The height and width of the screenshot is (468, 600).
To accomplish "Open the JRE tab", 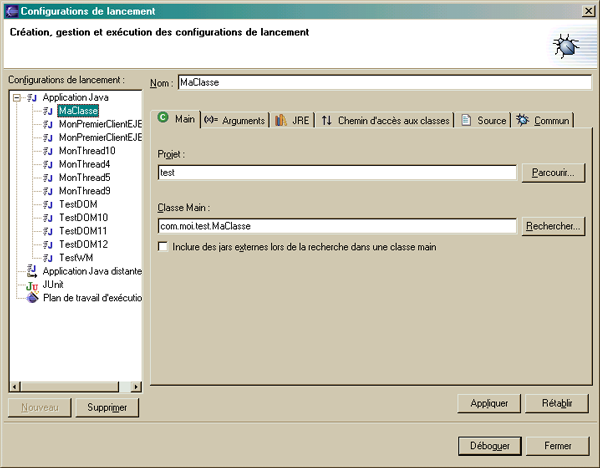I will click(x=292, y=120).
